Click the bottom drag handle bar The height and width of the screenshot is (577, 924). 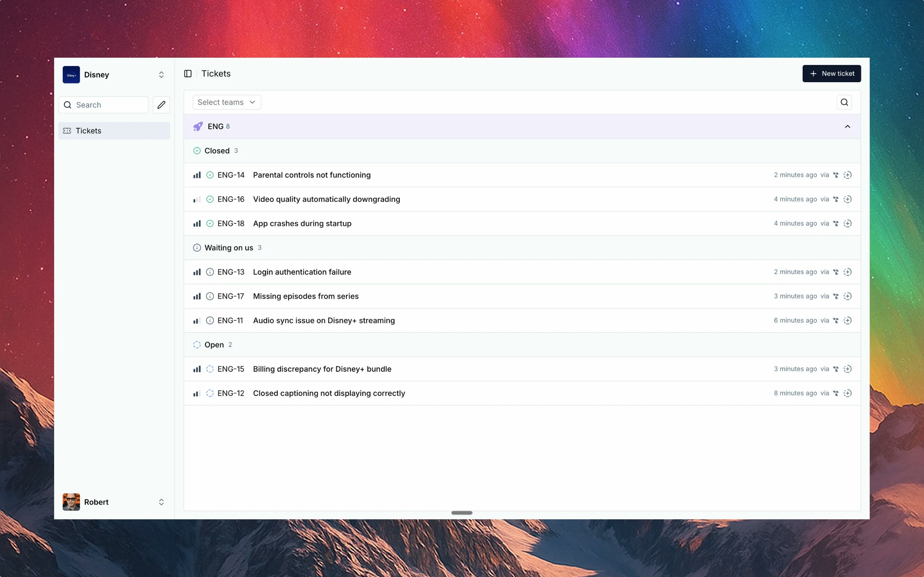462,512
